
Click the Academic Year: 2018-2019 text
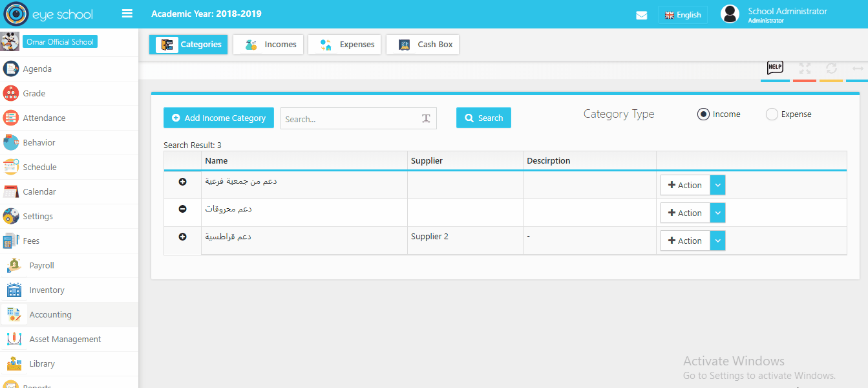tap(206, 14)
